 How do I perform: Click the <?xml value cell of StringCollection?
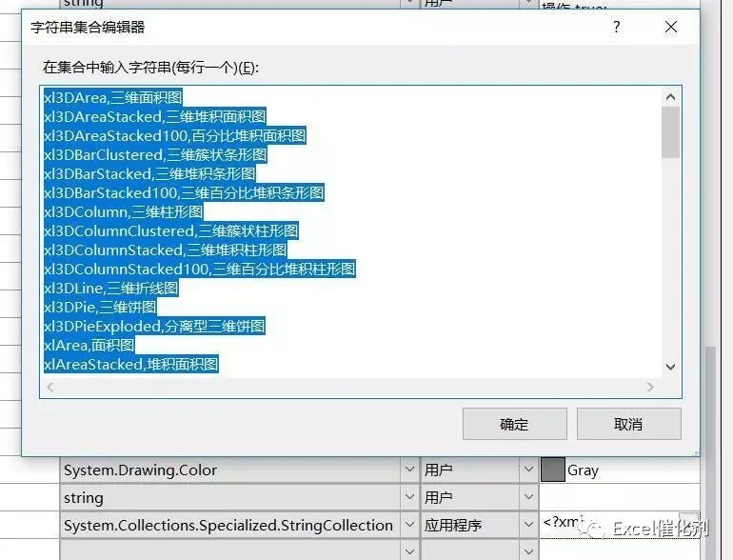pyautogui.click(x=620, y=525)
